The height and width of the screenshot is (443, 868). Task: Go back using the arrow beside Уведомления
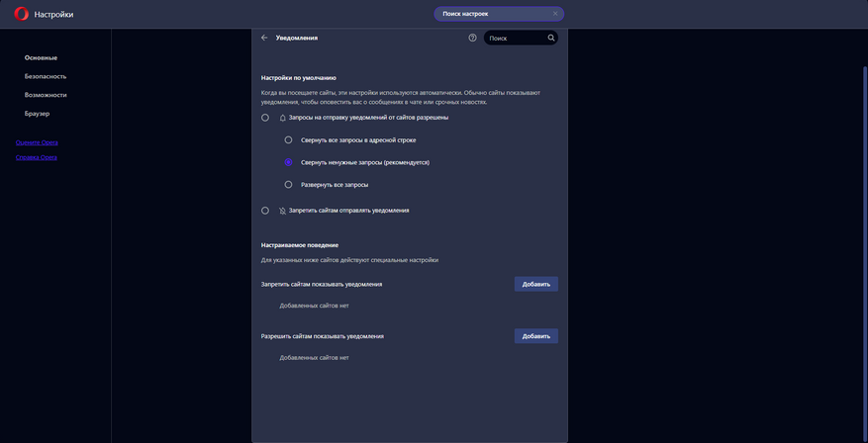pos(264,38)
